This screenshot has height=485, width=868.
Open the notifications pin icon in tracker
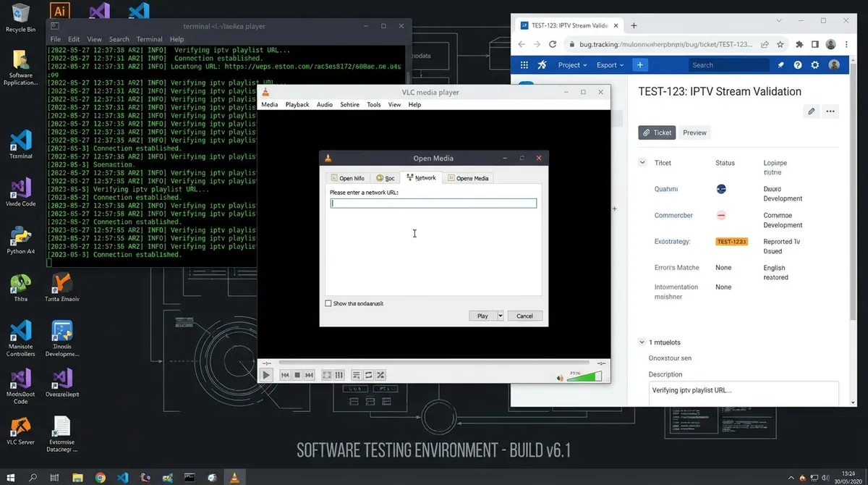[x=781, y=64]
